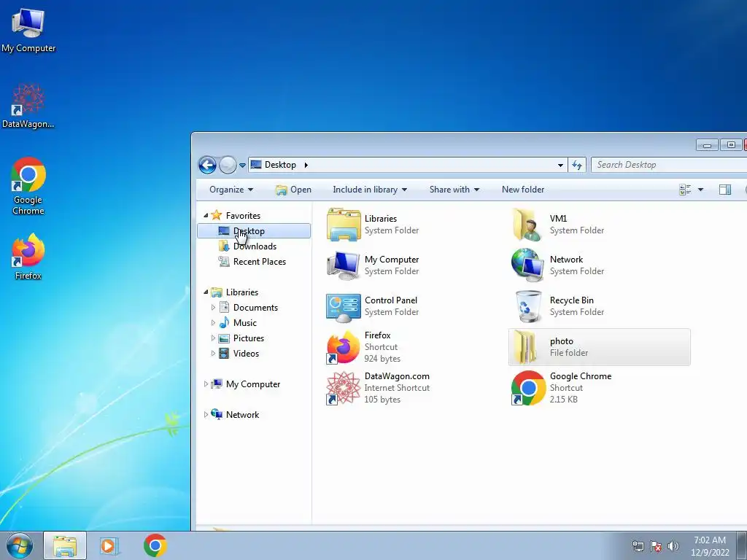Click Open in the Explorer toolbar
The width and height of the screenshot is (747, 560).
[x=293, y=190]
